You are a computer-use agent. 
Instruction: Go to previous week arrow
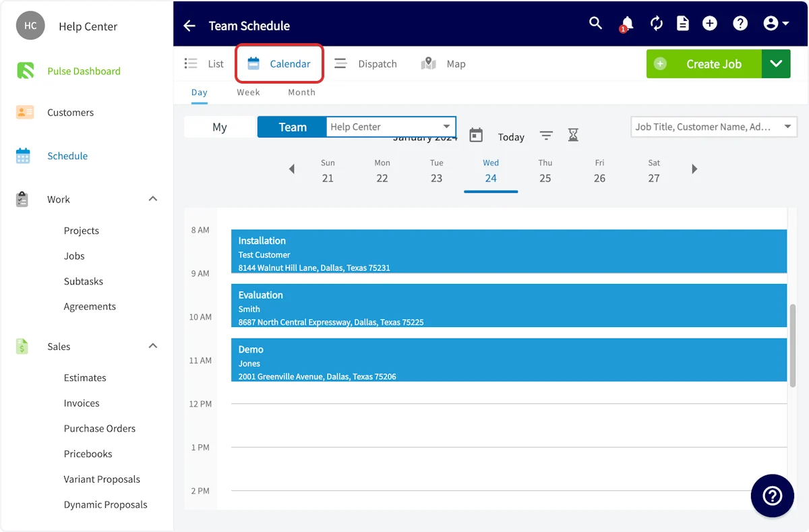coord(291,169)
